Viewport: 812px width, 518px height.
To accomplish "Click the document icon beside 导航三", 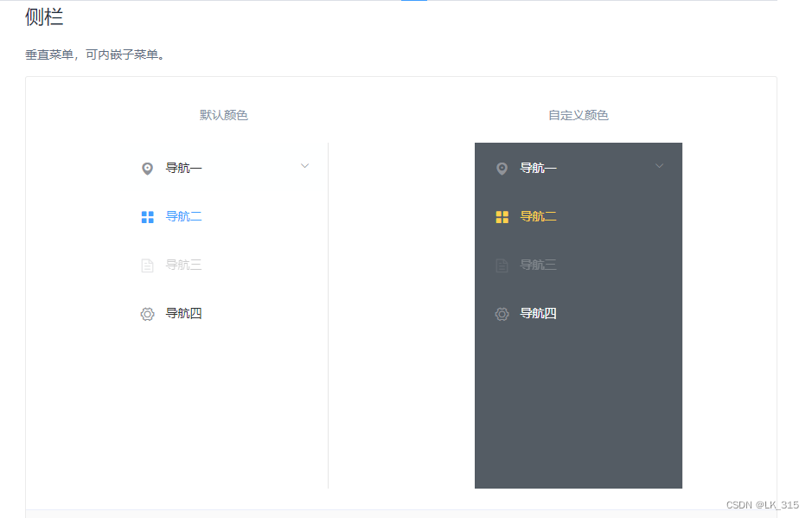I will pyautogui.click(x=147, y=265).
